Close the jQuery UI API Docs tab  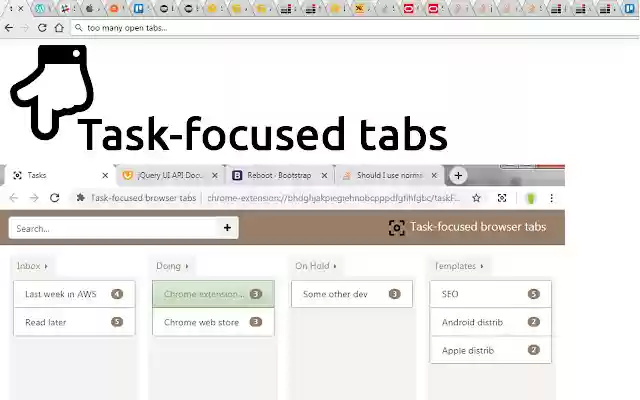pyautogui.click(x=215, y=175)
